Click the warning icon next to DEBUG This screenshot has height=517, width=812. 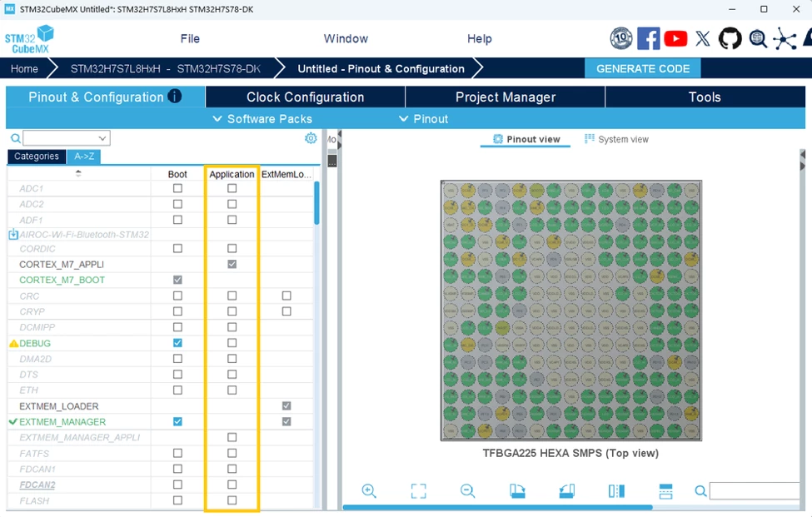(x=13, y=343)
